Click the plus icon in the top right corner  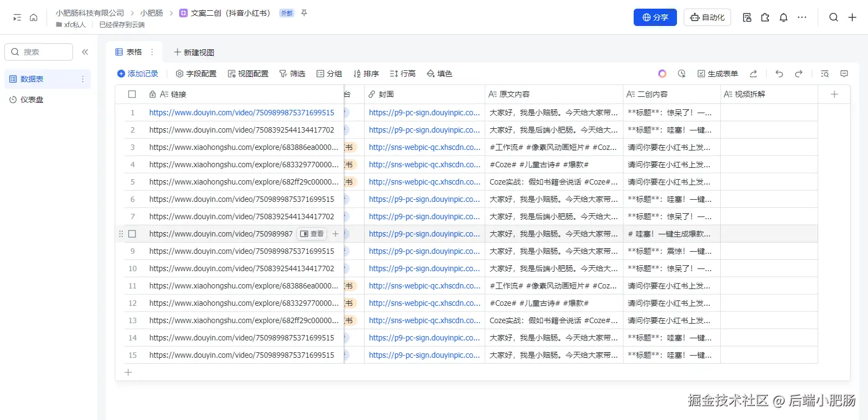(x=852, y=17)
